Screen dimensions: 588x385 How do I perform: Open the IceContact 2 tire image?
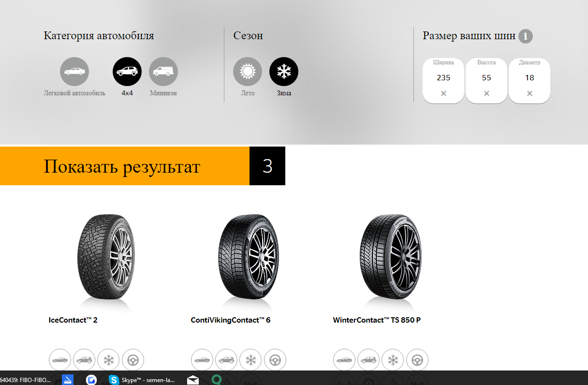[x=106, y=257]
